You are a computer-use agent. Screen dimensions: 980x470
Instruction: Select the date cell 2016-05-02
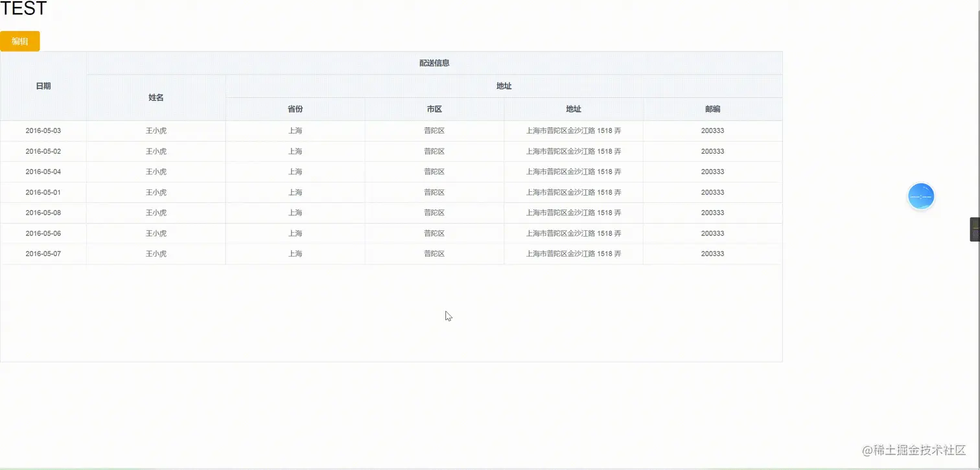[43, 151]
